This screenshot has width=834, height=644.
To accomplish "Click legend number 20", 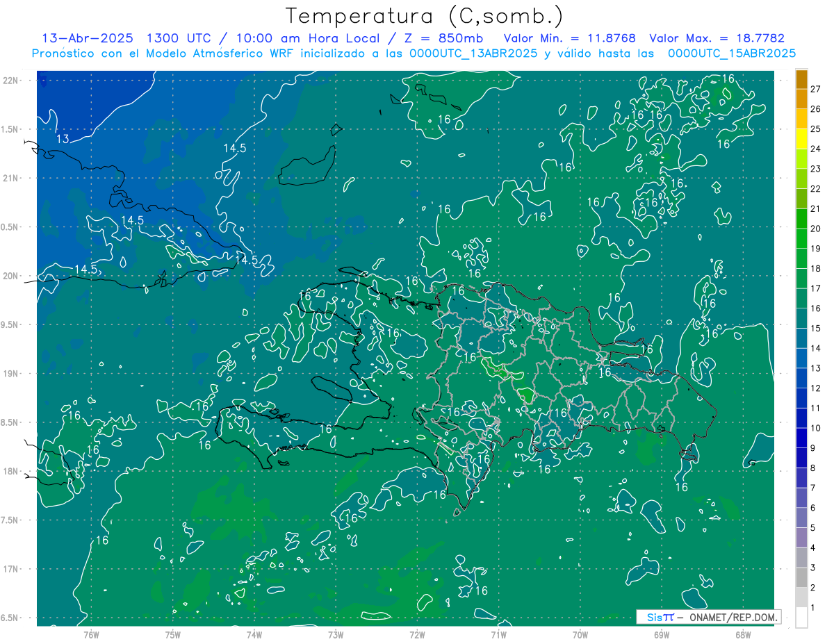I will click(x=816, y=229).
